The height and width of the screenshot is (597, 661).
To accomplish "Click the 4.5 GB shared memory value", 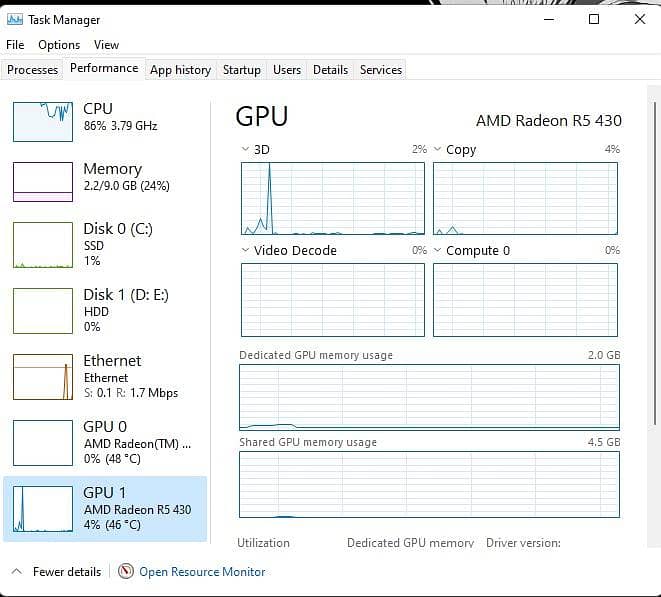I will [604, 442].
